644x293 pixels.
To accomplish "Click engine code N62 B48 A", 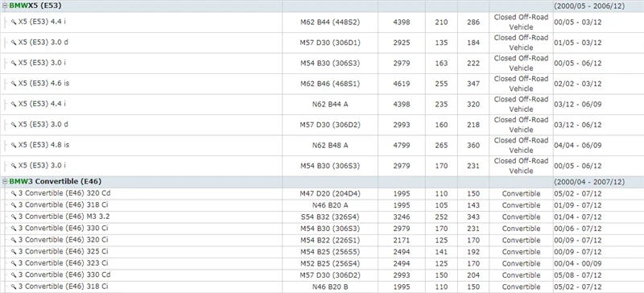I will [330, 146].
